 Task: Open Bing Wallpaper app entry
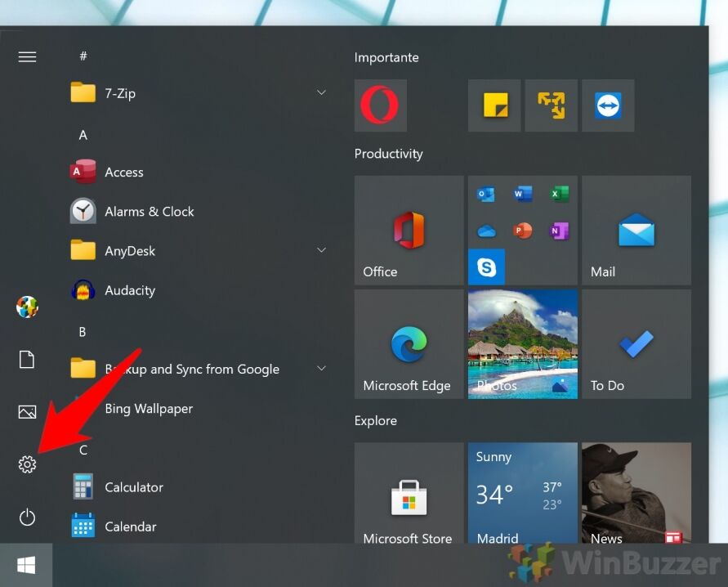199,409
